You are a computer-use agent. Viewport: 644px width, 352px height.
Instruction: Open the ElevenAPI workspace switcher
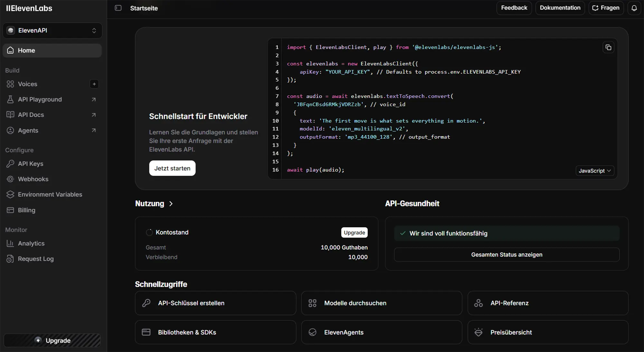[52, 30]
